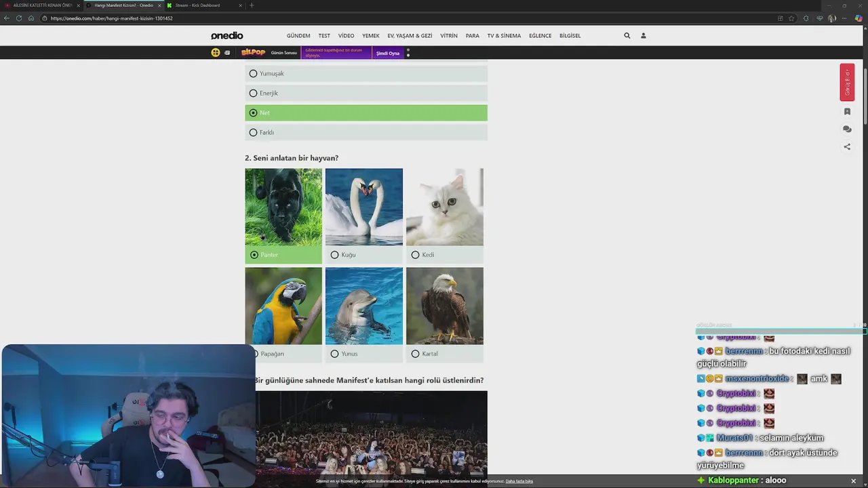This screenshot has width=868, height=488.
Task: Close the cookie notice with X
Action: tap(853, 481)
